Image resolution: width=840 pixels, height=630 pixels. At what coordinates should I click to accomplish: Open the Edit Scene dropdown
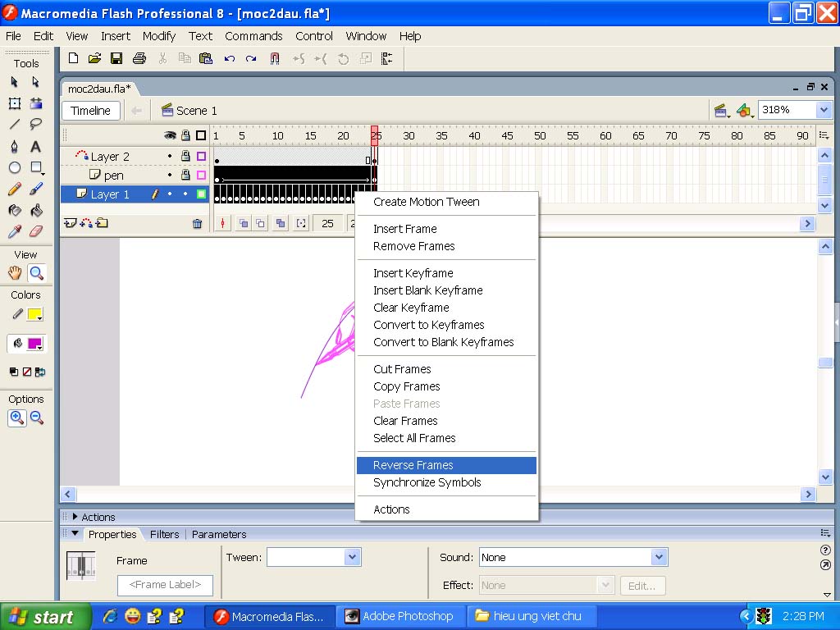(722, 111)
